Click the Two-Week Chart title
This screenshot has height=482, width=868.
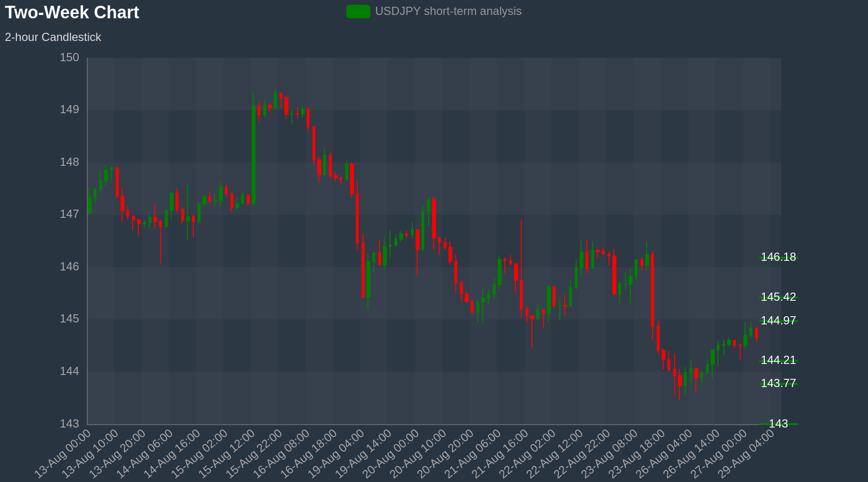point(72,13)
